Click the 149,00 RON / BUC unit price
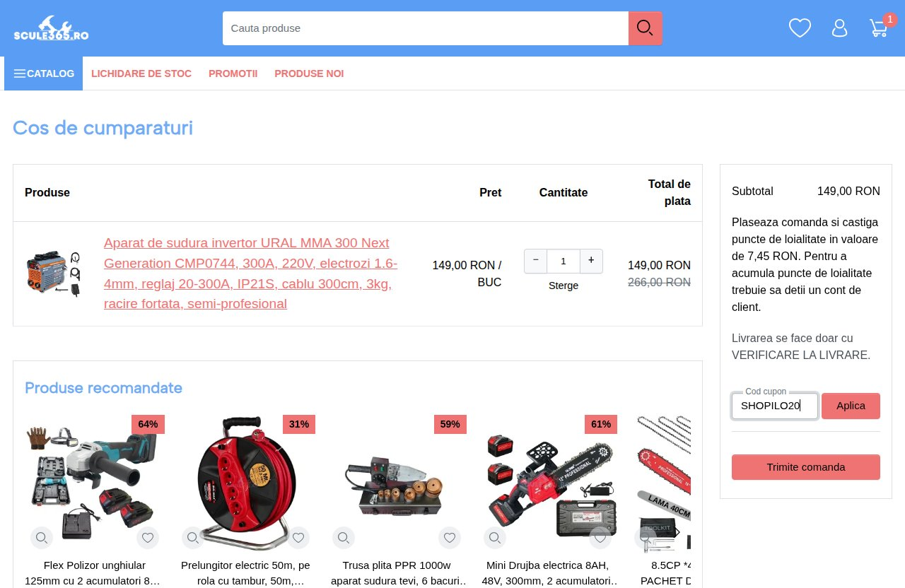Screen dimensions: 905x588 tap(467, 274)
